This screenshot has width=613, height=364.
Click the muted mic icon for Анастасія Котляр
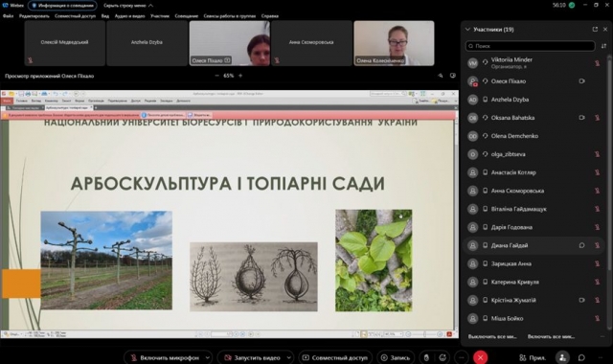point(597,172)
